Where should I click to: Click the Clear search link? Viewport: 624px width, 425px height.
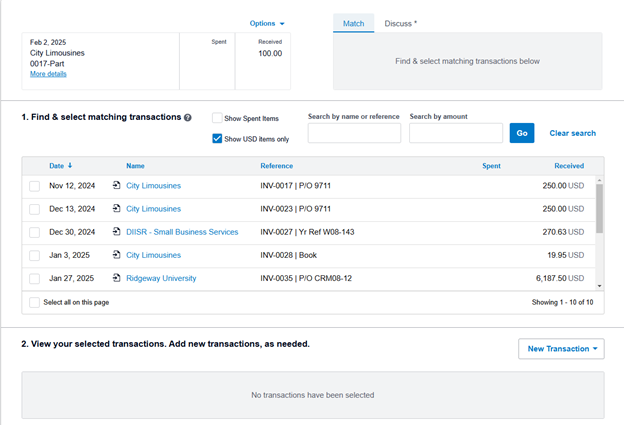[x=572, y=133]
